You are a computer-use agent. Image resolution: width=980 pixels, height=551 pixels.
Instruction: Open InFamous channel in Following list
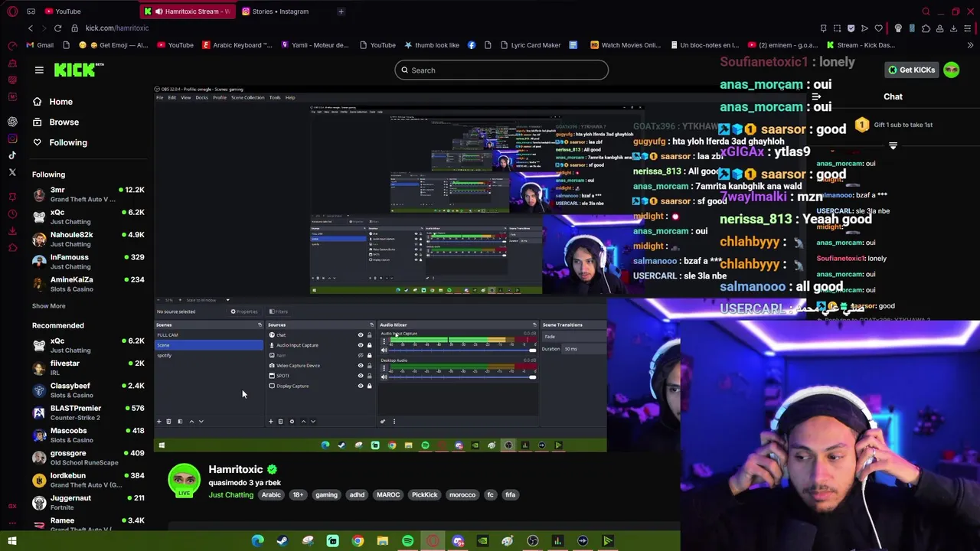click(x=88, y=262)
